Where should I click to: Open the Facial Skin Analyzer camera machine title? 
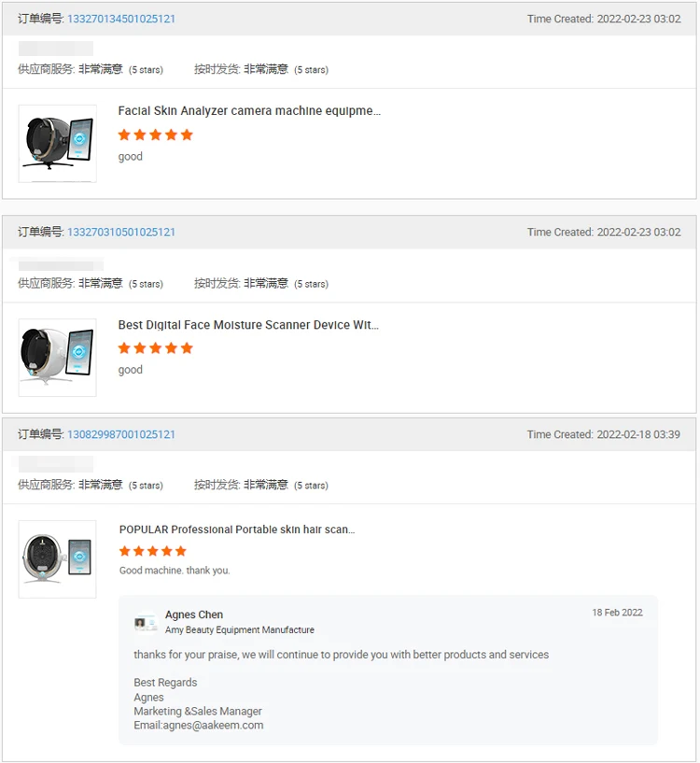[x=249, y=111]
